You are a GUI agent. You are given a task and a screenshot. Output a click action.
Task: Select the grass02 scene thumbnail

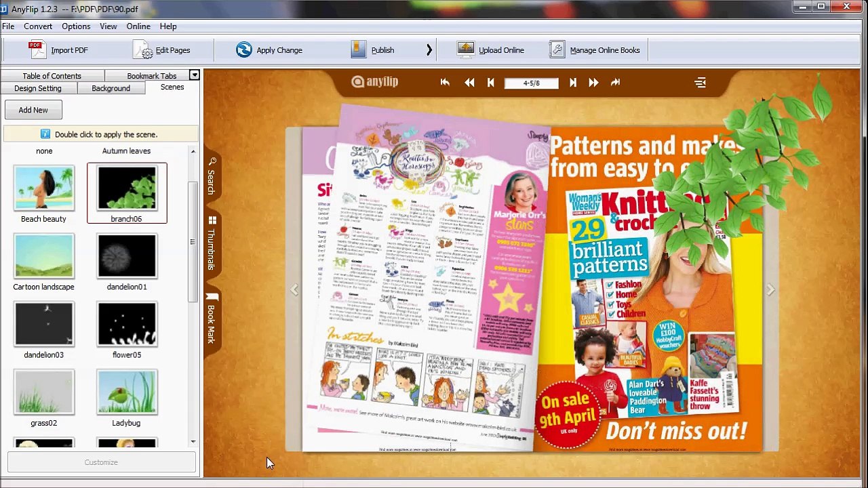coord(43,392)
